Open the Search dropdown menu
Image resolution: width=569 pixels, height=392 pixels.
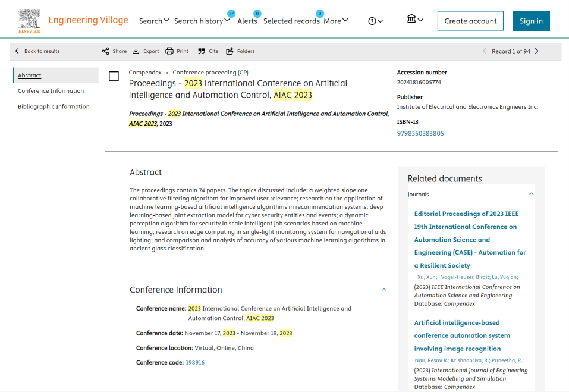point(154,21)
